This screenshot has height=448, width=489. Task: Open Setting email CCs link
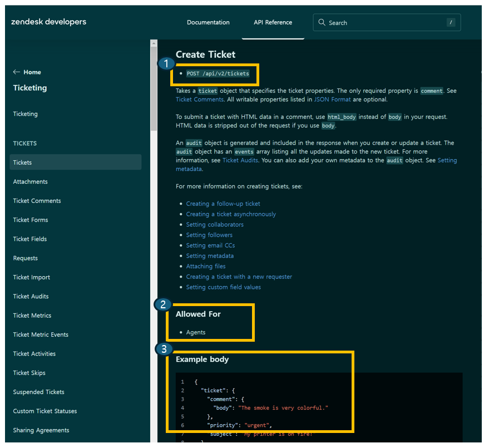coord(210,245)
